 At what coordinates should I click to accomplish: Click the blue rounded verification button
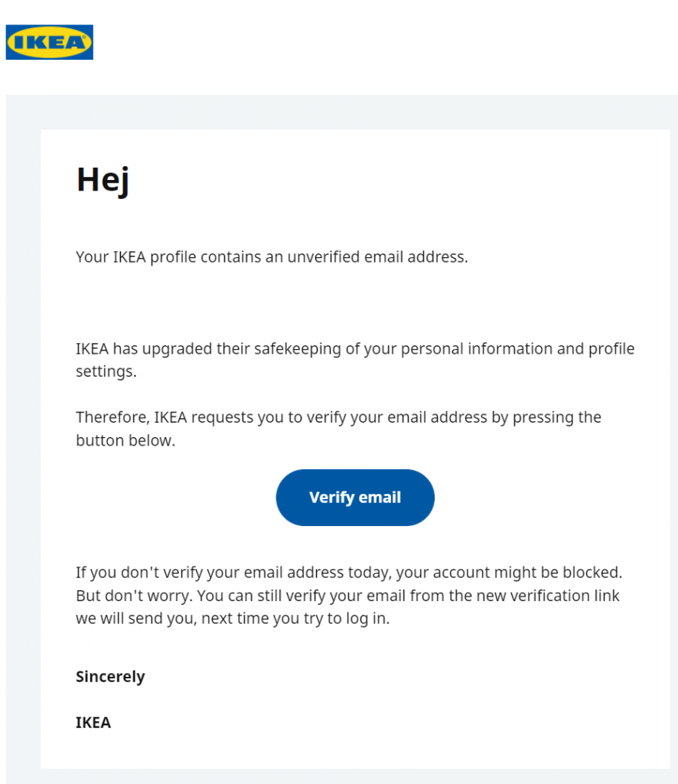coord(354,497)
